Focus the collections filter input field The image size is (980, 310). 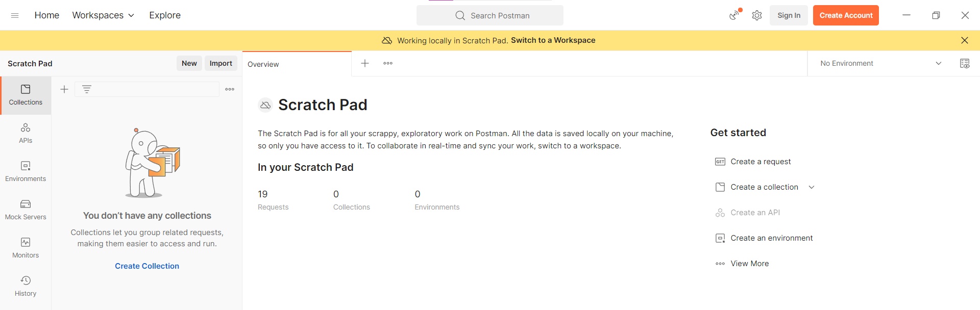pos(147,89)
